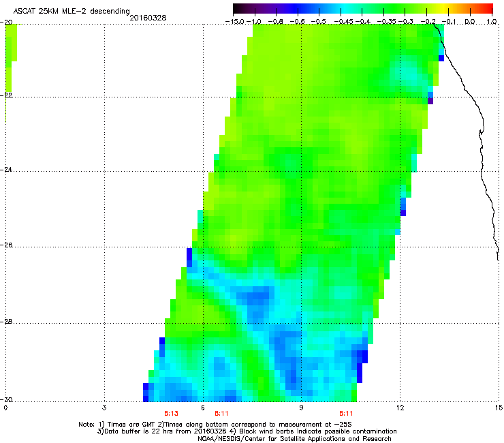The height and width of the screenshot is (443, 504).
Task: Click the color bar label '-0.35'
Action: coord(386,22)
